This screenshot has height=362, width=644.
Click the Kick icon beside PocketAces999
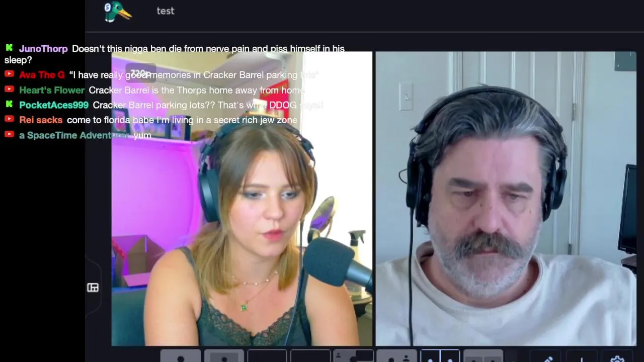pyautogui.click(x=9, y=104)
